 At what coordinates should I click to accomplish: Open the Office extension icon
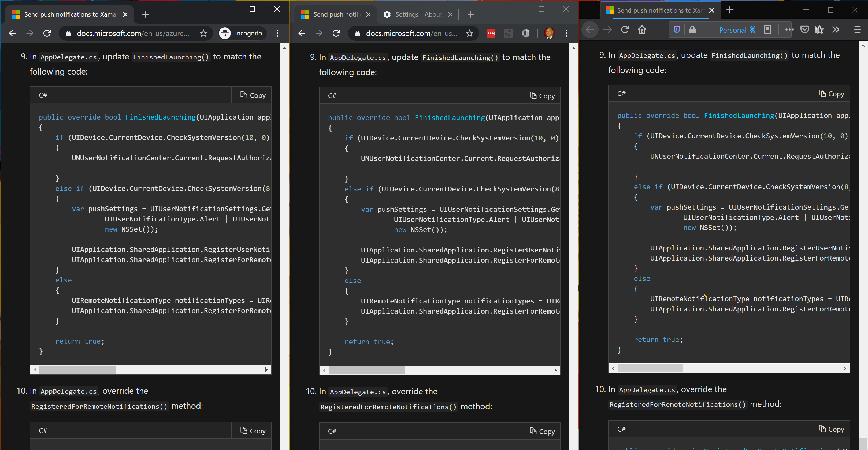coord(525,33)
